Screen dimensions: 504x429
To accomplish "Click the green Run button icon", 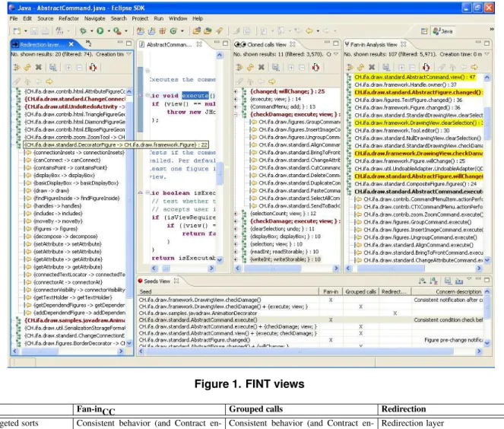I will coord(100,31).
